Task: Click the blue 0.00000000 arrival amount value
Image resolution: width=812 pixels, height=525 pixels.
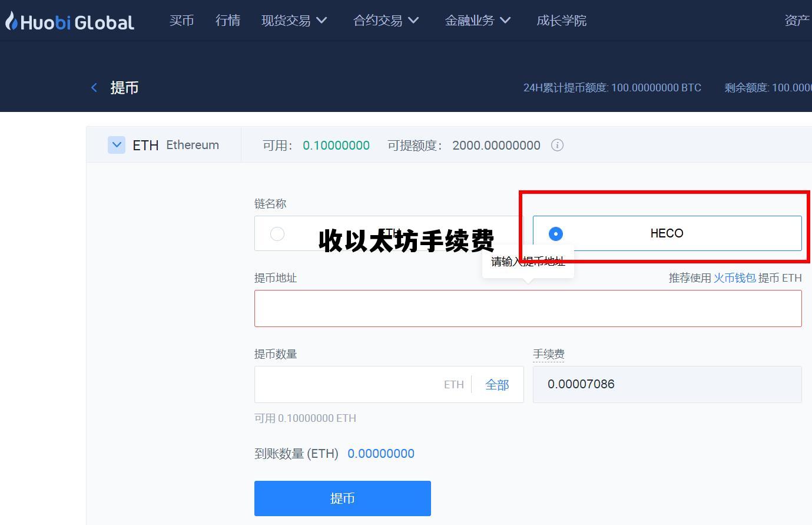Action: pos(381,454)
